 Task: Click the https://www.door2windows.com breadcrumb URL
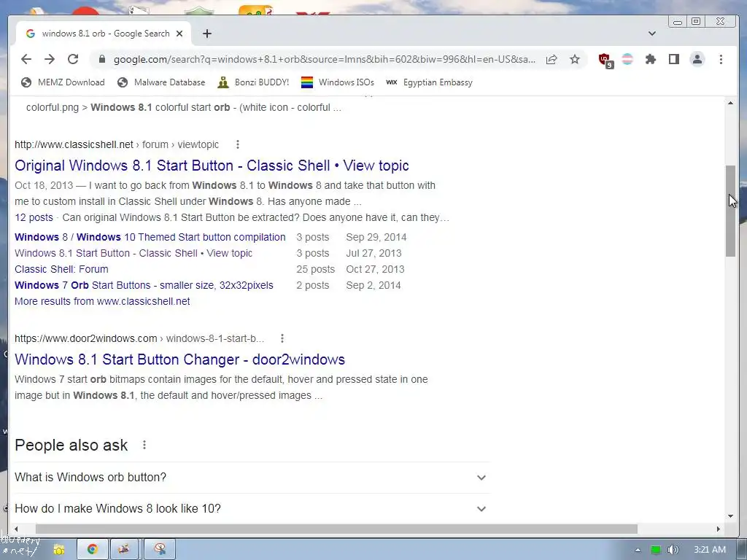(x=86, y=338)
